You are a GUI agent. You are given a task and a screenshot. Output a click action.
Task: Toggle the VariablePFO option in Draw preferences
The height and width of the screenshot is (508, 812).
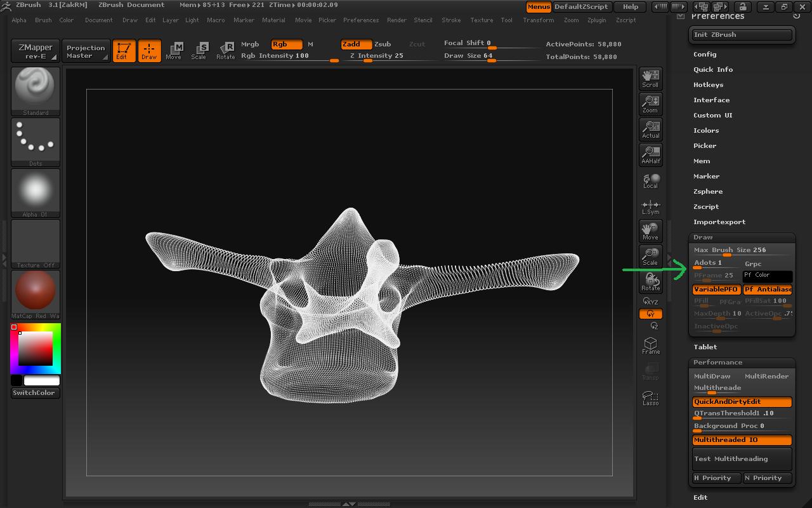(x=716, y=289)
